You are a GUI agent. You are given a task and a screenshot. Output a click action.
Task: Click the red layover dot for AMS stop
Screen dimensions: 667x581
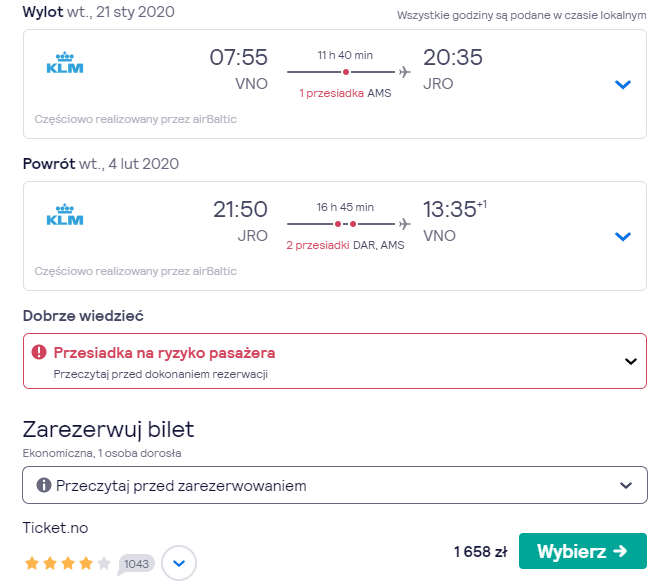pos(346,72)
